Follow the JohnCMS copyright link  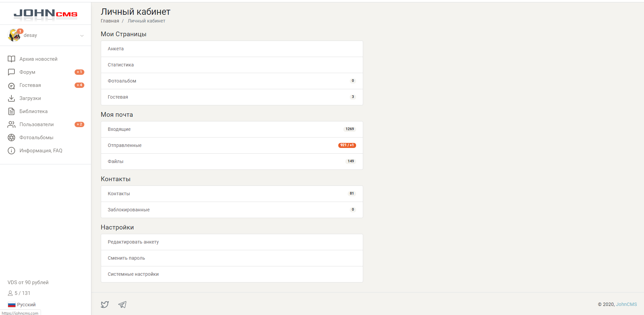click(626, 304)
